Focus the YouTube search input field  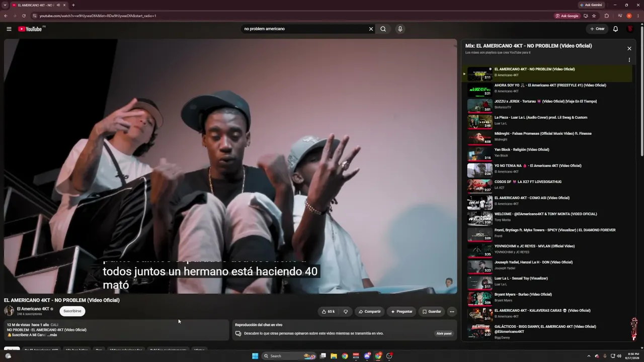point(304,29)
